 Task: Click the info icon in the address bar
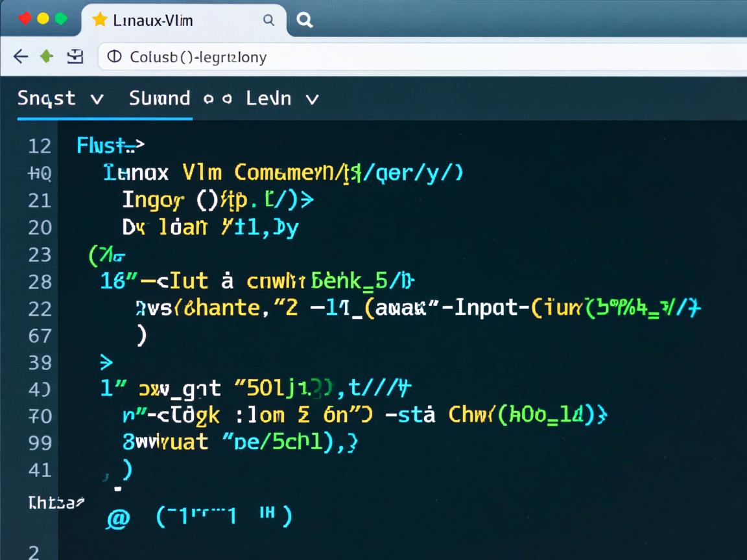click(115, 57)
